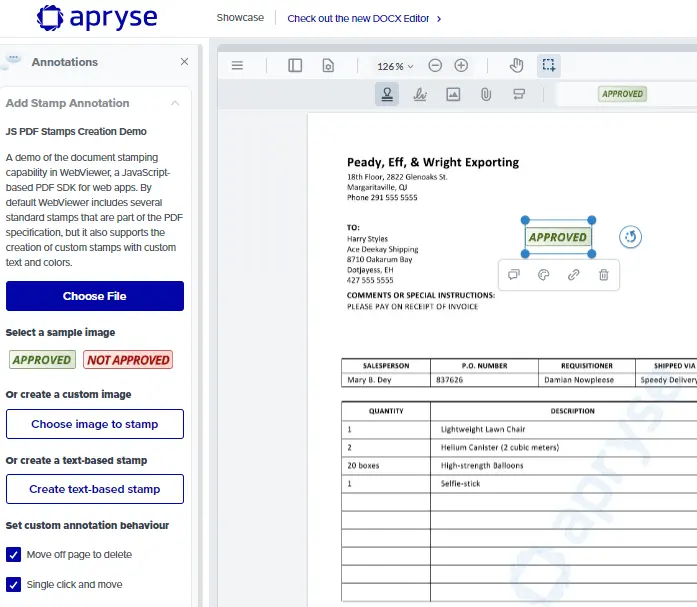
Task: Select the signature tool
Action: (420, 94)
